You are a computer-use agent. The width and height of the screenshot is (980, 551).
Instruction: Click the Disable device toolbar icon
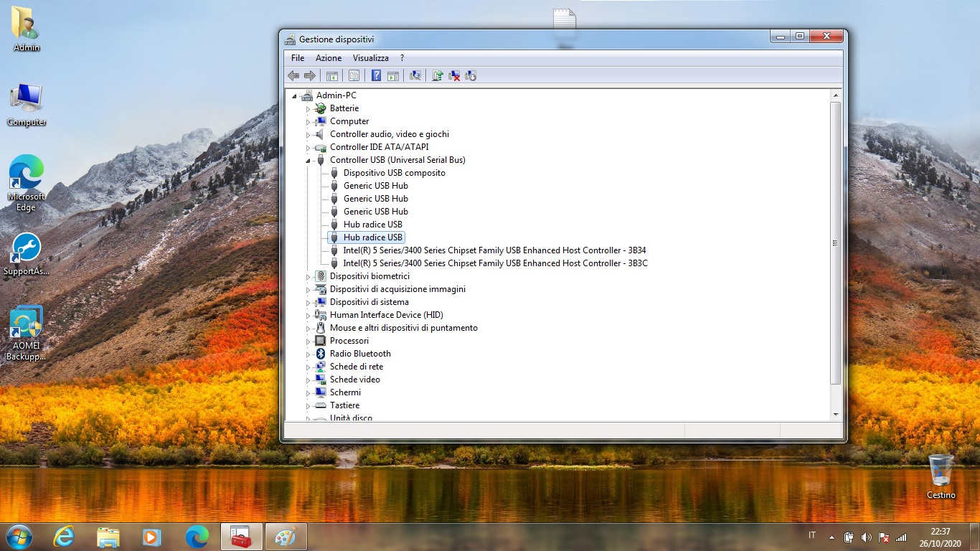click(471, 75)
